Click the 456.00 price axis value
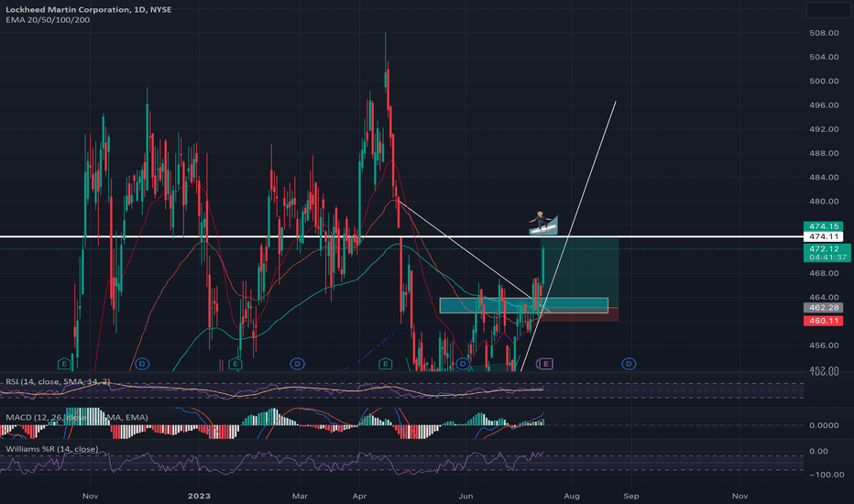 824,345
